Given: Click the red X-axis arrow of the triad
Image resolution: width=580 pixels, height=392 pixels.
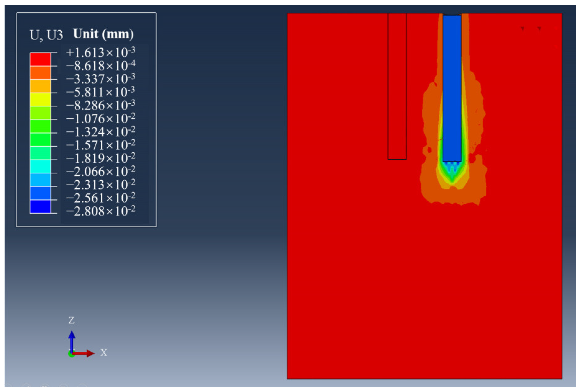Looking at the screenshot, I should [84, 353].
